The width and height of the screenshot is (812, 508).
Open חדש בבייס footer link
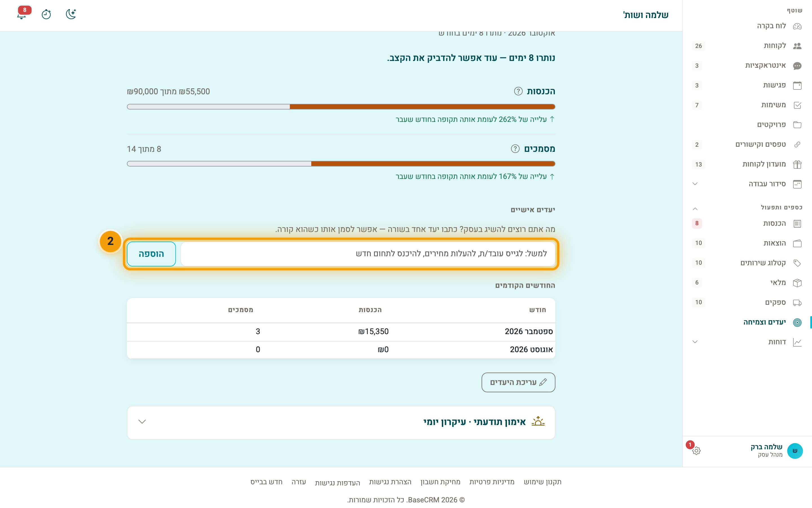[266, 482]
